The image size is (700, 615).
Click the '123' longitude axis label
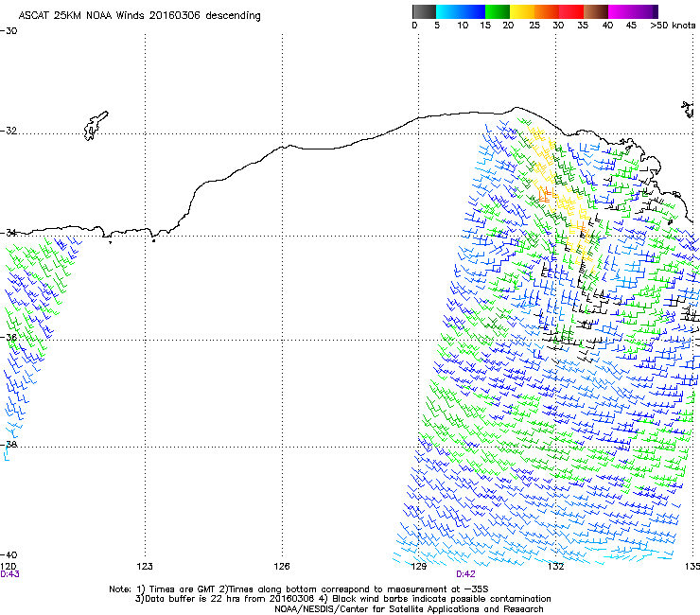(x=145, y=567)
